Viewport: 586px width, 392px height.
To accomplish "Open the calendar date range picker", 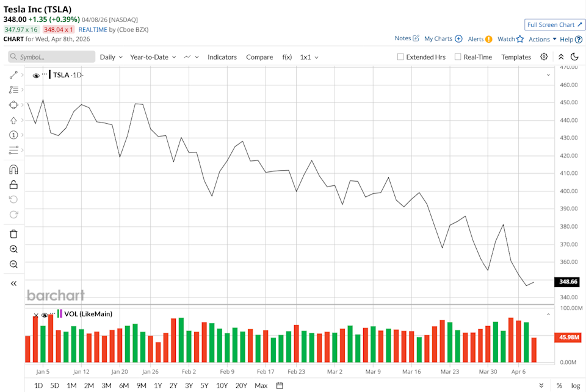I will point(280,385).
